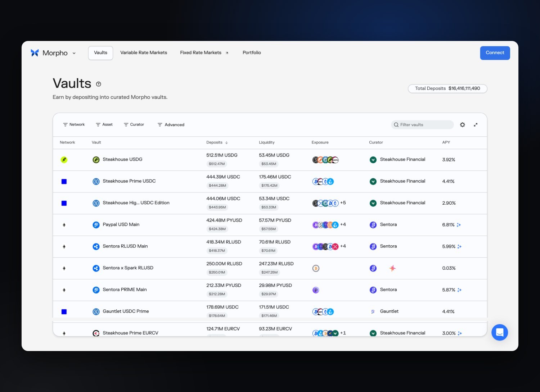Click the exposure icon in Sentora PRIME Main row
Viewport: 540px width, 392px height.
[316, 290]
